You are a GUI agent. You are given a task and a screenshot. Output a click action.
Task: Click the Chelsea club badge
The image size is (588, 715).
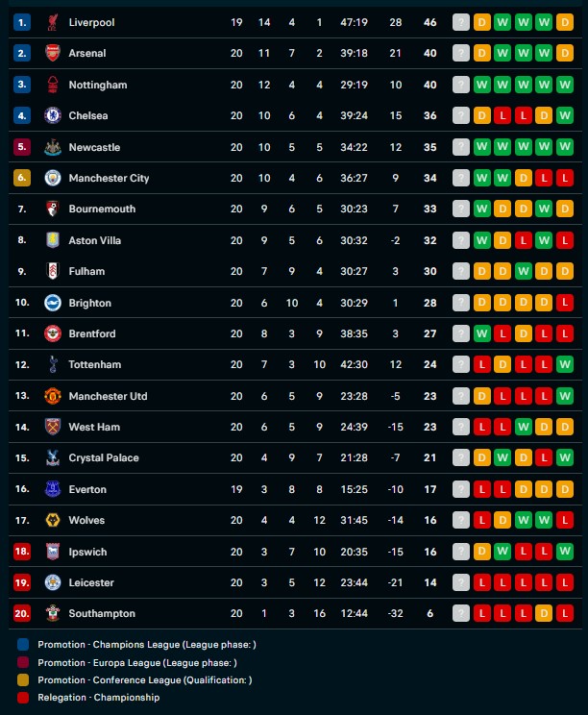coord(53,115)
